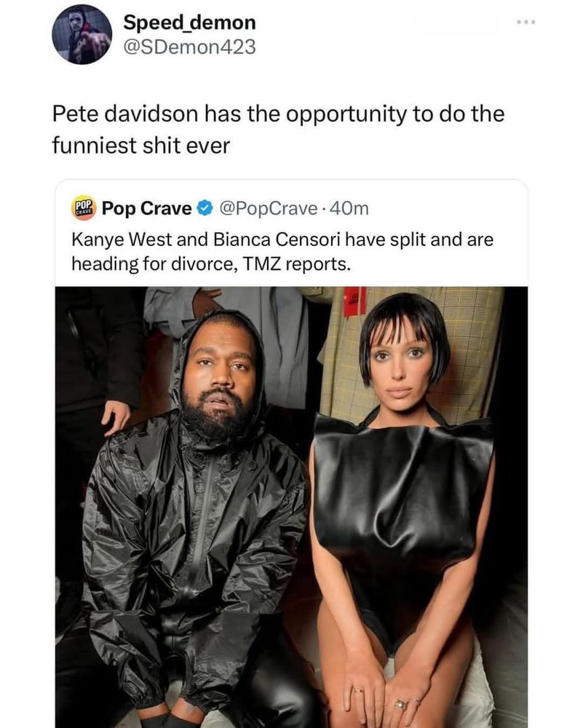Select the Speed_demon display name

189,23
